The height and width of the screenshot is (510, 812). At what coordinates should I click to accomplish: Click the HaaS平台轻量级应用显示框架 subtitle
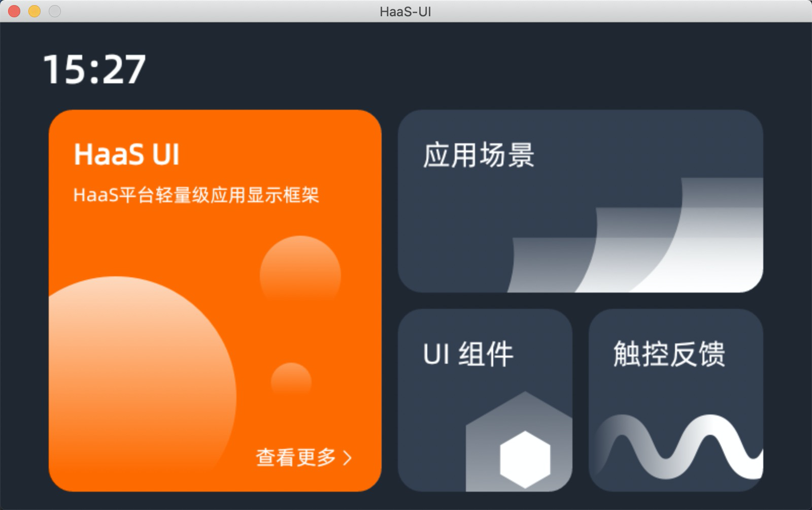click(x=196, y=195)
